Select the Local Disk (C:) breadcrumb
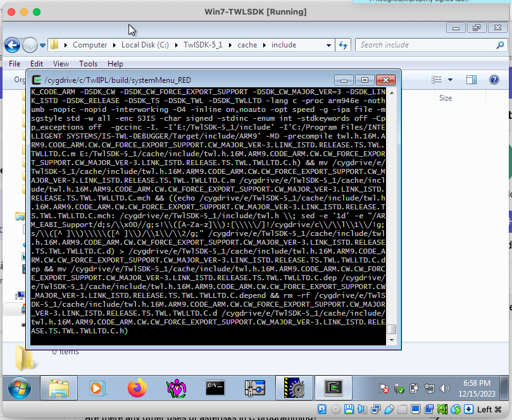The image size is (512, 420). coord(145,45)
